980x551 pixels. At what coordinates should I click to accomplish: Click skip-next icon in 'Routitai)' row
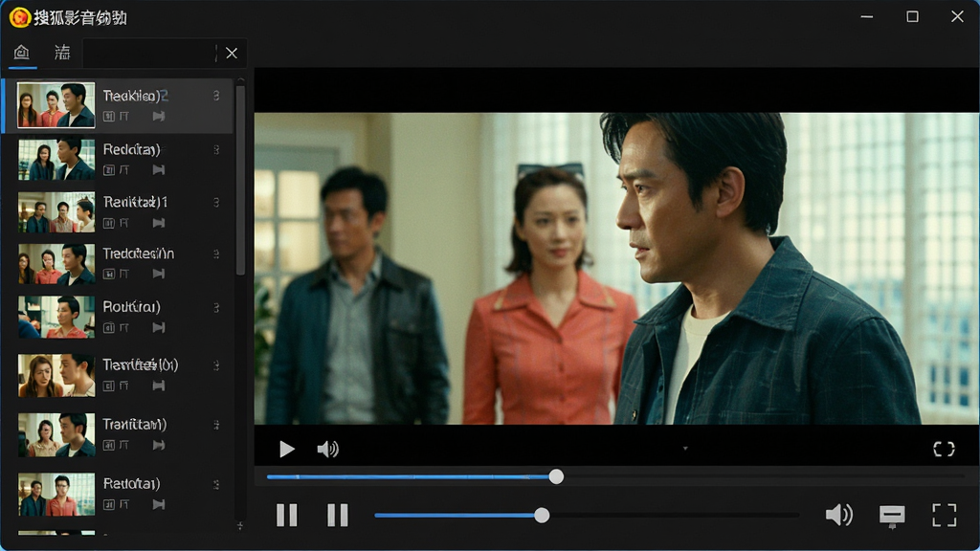click(159, 327)
